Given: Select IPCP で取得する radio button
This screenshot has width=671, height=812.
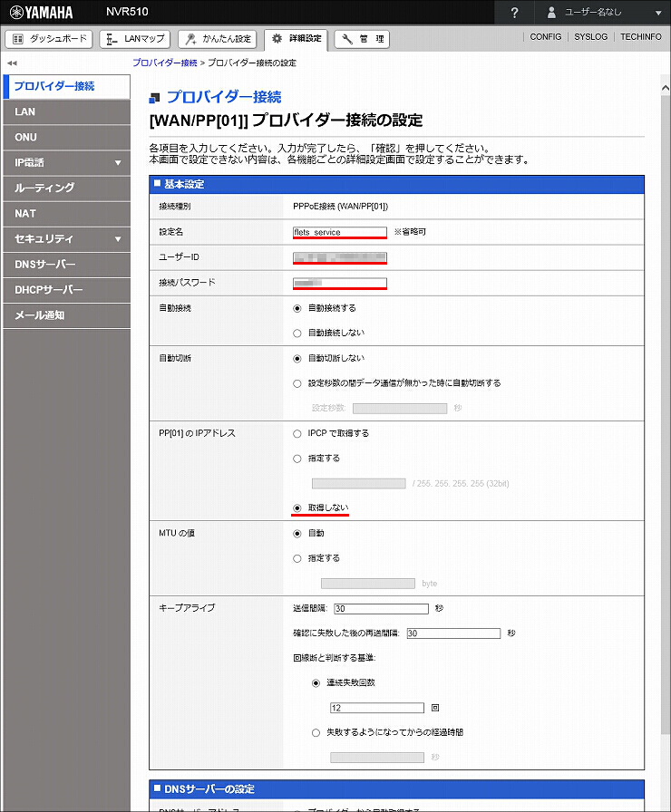Looking at the screenshot, I should [x=297, y=433].
